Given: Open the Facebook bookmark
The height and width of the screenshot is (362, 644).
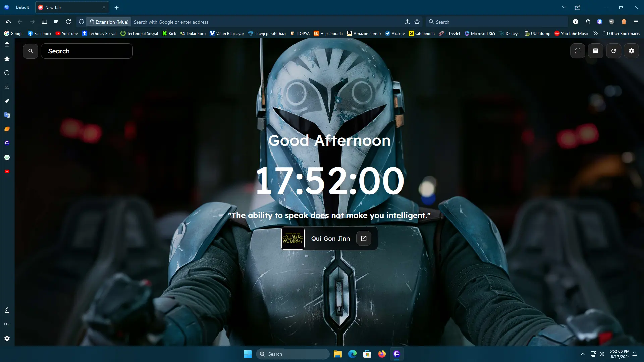Looking at the screenshot, I should (x=40, y=33).
